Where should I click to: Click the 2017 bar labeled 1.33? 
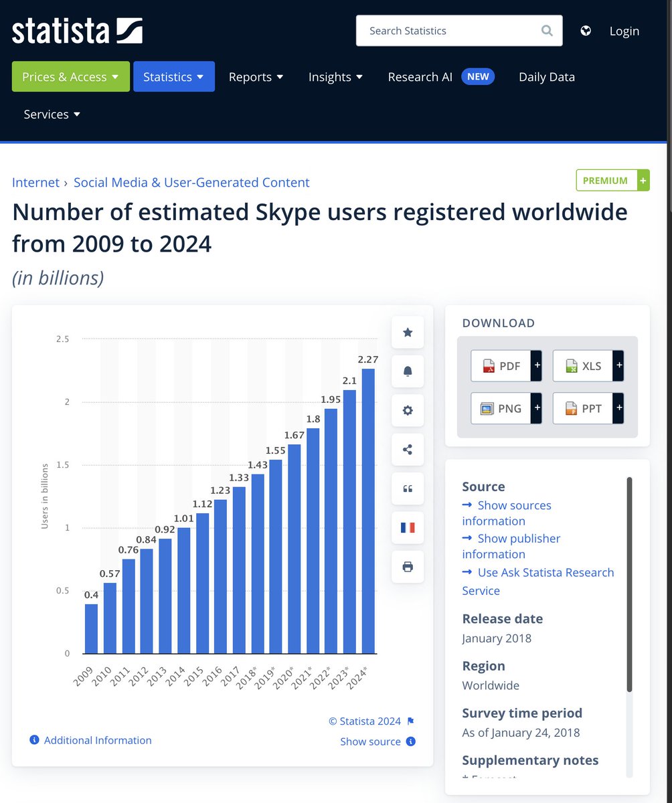(x=239, y=570)
